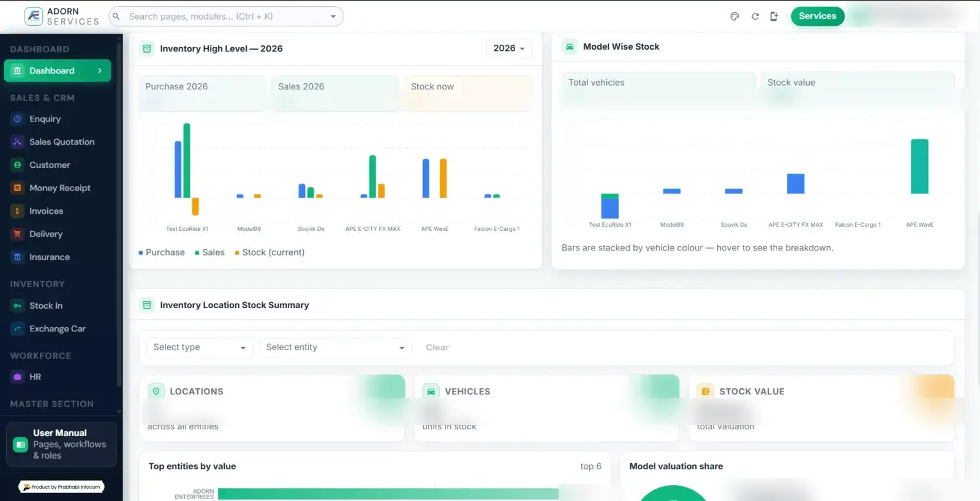This screenshot has height=501, width=980.
Task: Click the Stock value card under Model Wise Stock
Action: (x=858, y=90)
